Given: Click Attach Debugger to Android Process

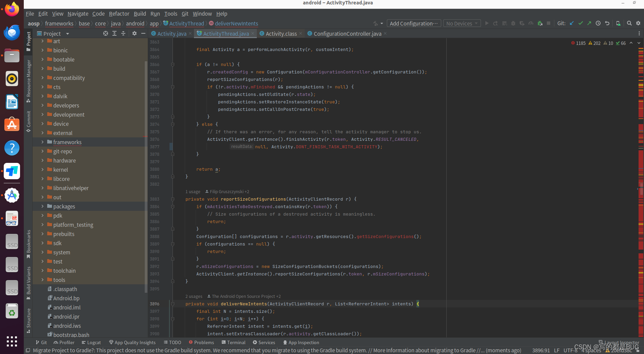Looking at the screenshot, I should point(540,23).
